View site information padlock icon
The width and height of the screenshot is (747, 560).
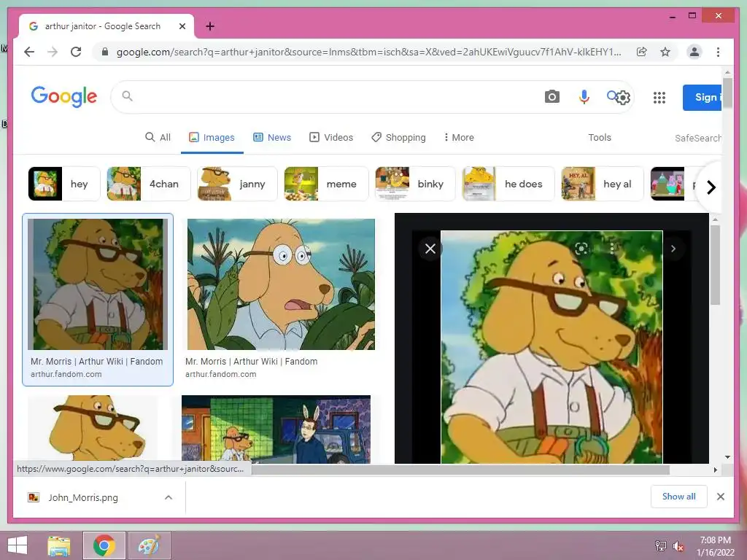[x=105, y=52]
